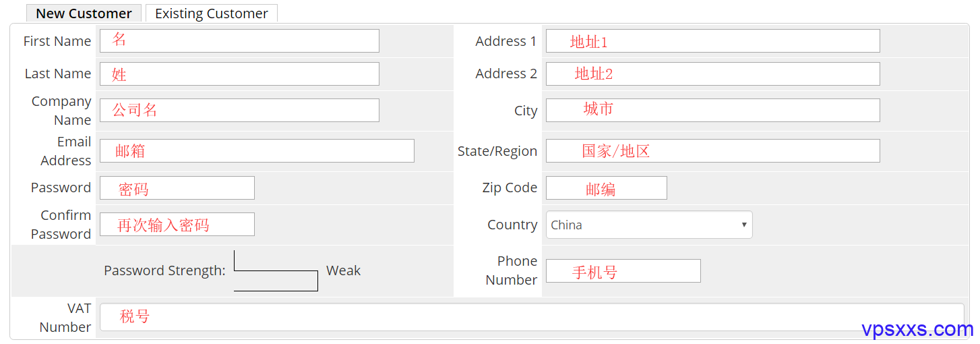Click the Email Address input
Image resolution: width=980 pixels, height=344 pixels.
pyautogui.click(x=257, y=150)
